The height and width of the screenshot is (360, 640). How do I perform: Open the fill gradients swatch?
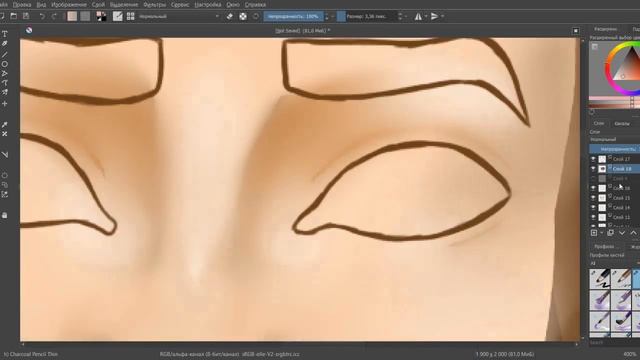(72, 16)
